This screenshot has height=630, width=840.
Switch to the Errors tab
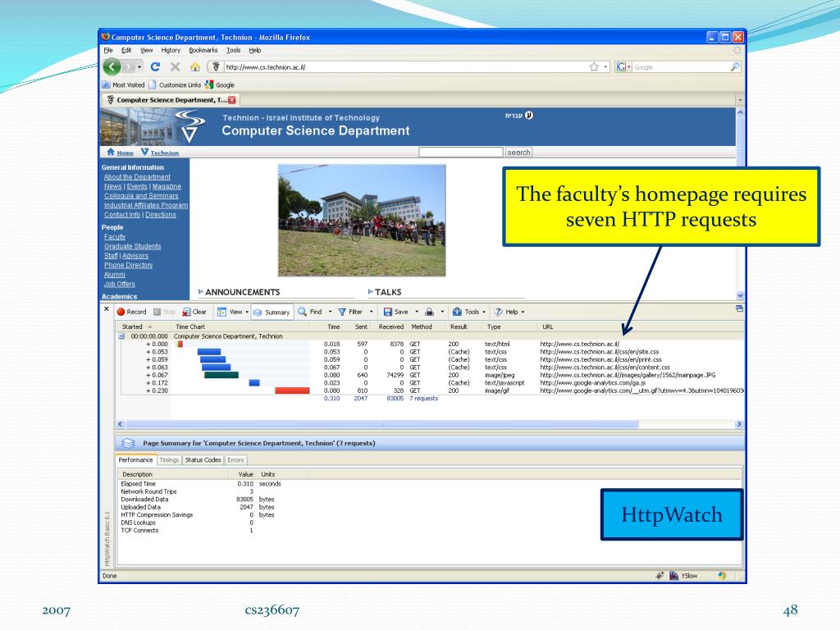coord(235,459)
